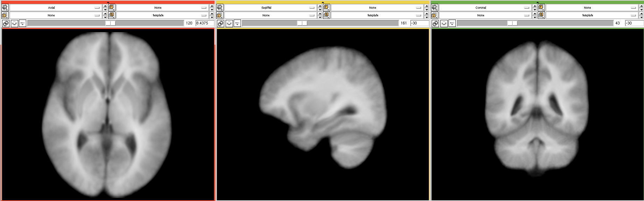The height and width of the screenshot is (201, 644).
Task: Toggle slice visibility eye in Axial viewer
Action: pos(14,23)
